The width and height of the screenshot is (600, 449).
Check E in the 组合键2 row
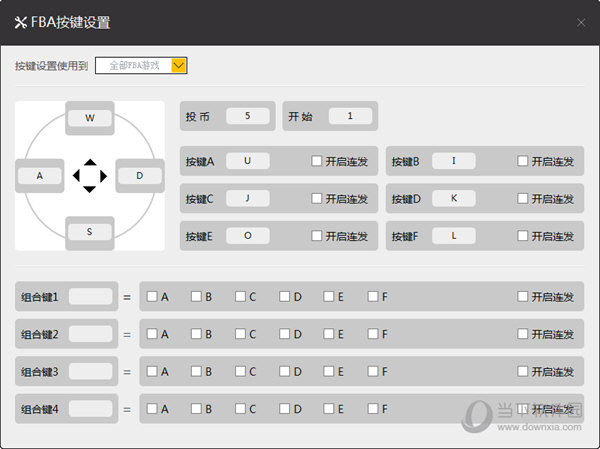pyautogui.click(x=329, y=334)
